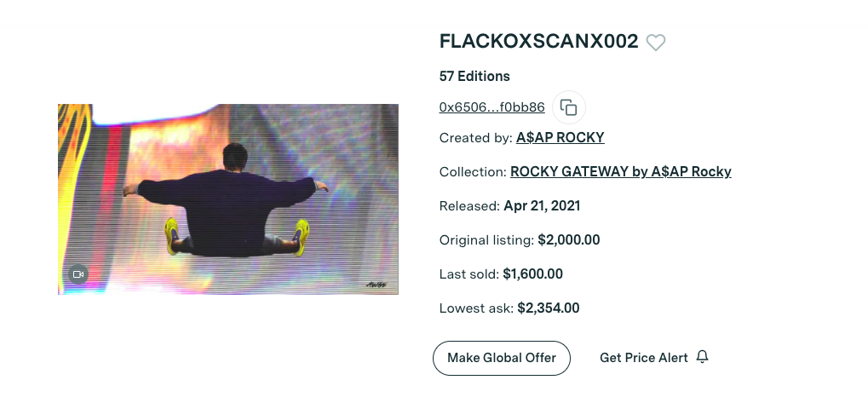The width and height of the screenshot is (868, 403).
Task: Click the 57 Editions text
Action: 474,76
